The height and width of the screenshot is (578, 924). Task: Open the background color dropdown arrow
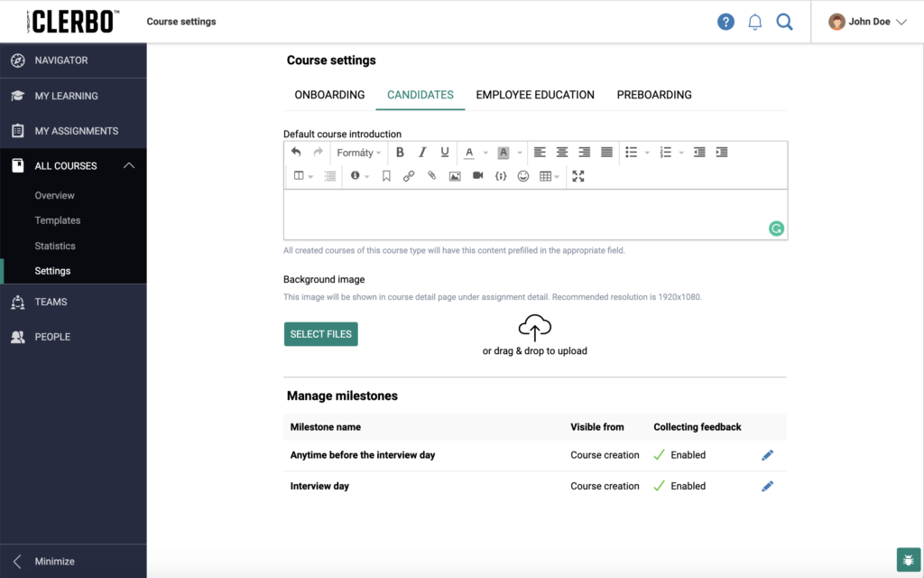[x=520, y=153]
